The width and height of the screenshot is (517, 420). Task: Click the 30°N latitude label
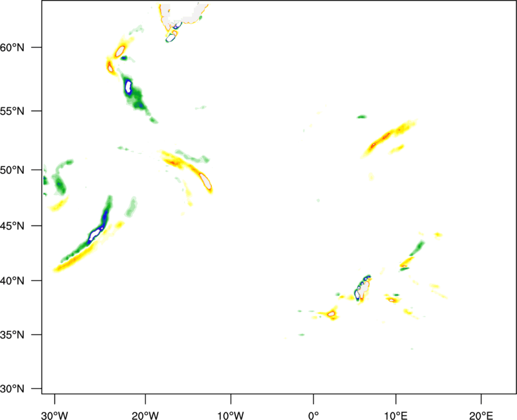click(12, 389)
